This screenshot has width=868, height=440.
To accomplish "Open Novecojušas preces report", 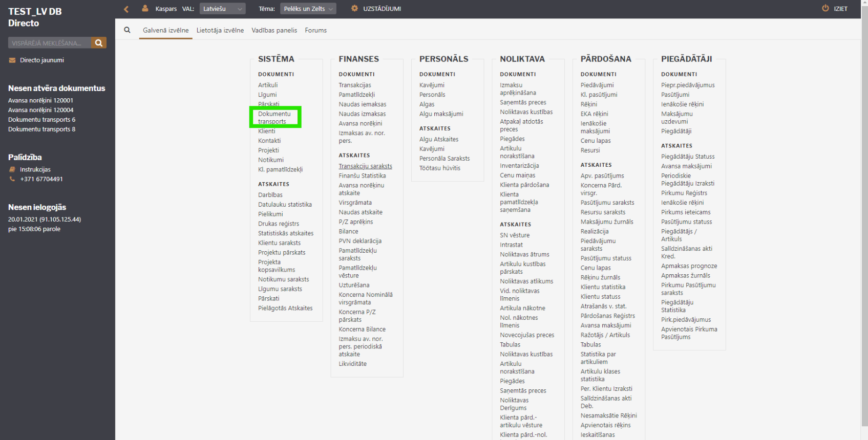I will pos(527,335).
